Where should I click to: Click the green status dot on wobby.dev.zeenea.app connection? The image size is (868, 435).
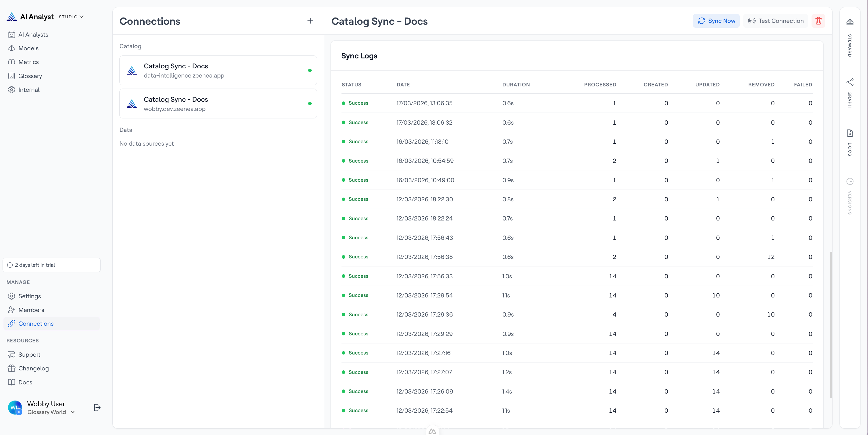[310, 104]
